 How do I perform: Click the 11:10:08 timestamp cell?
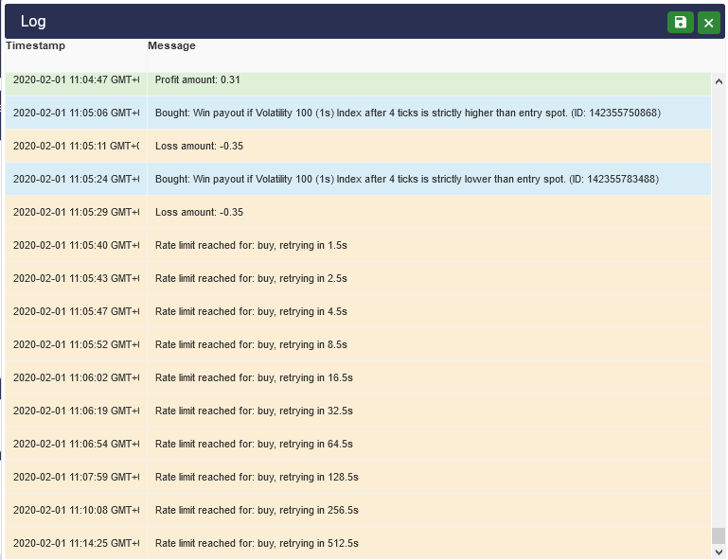[76, 511]
